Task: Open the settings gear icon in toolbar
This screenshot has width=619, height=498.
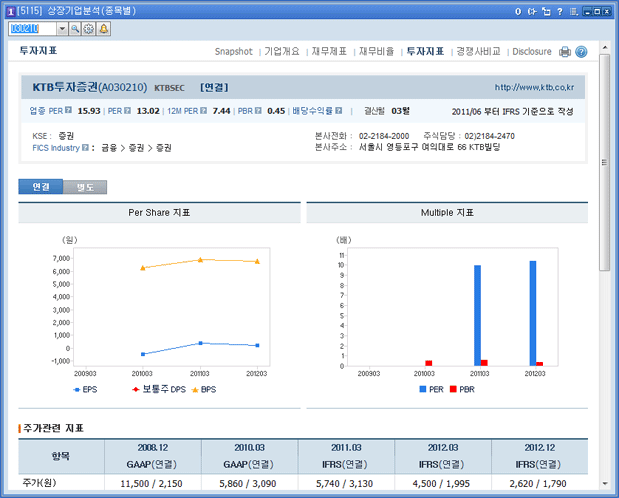Action: coord(89,29)
